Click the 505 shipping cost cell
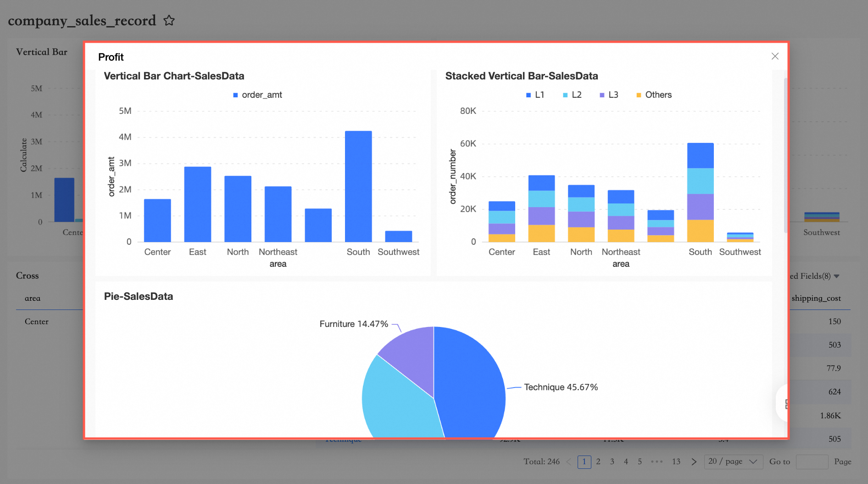The height and width of the screenshot is (484, 868). point(835,439)
